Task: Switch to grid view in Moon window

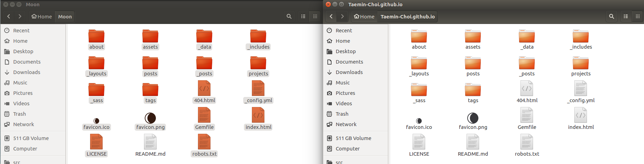Action: pos(315,16)
